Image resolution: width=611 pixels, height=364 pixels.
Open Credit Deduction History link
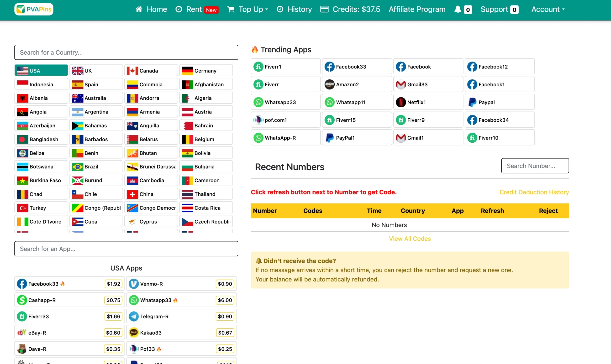[534, 192]
